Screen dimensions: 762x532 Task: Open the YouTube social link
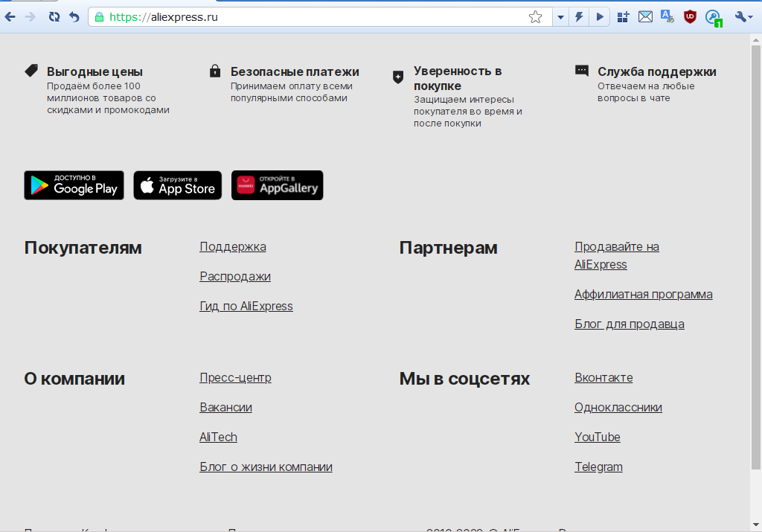tap(598, 438)
